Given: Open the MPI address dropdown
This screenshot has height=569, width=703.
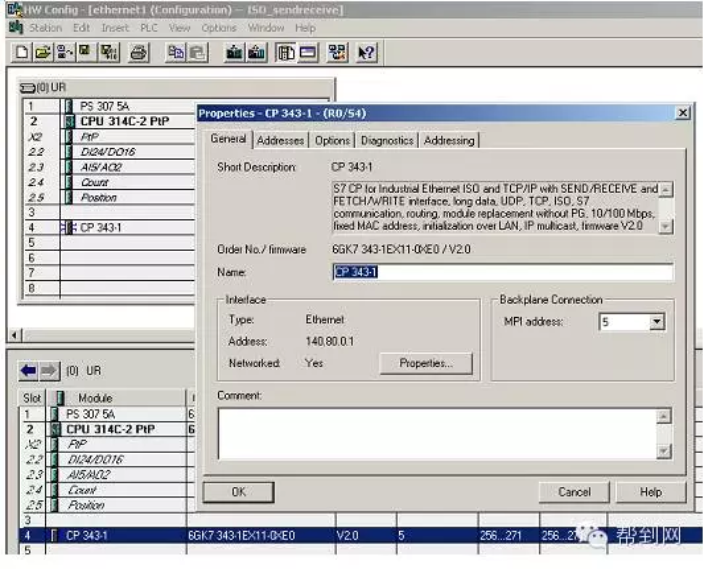Looking at the screenshot, I should point(656,322).
